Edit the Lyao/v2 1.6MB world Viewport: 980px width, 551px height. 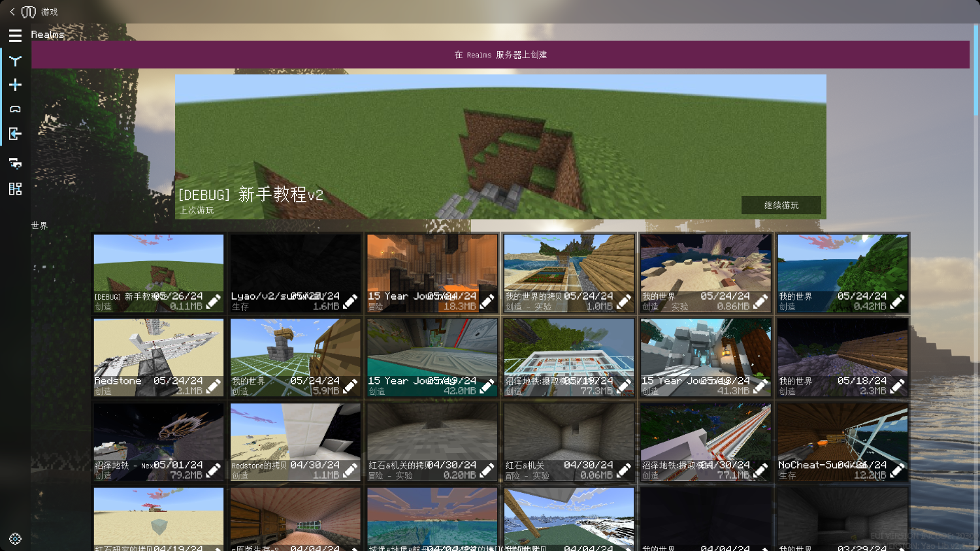coord(350,302)
